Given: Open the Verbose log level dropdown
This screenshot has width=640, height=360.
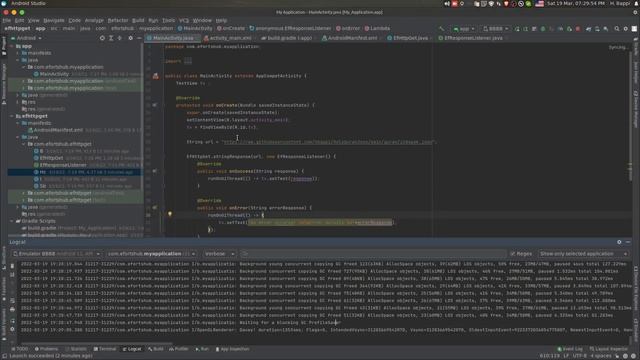Looking at the screenshot, I should (x=220, y=254).
